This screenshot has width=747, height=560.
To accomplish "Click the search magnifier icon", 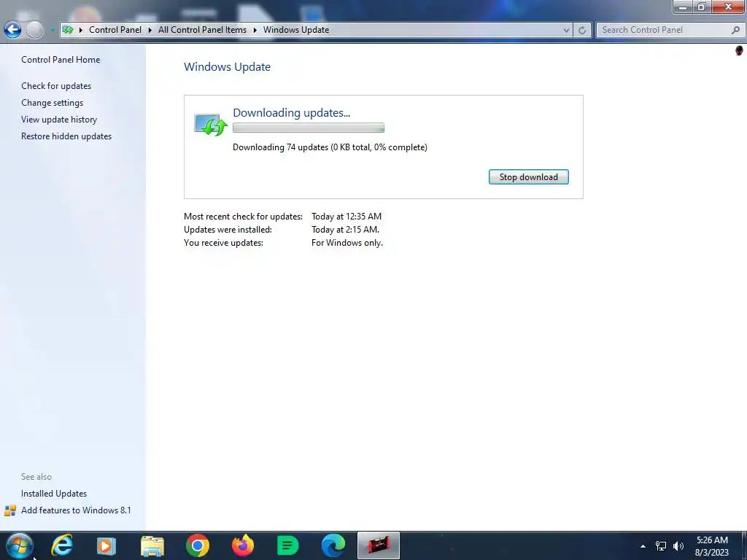I will click(x=735, y=30).
